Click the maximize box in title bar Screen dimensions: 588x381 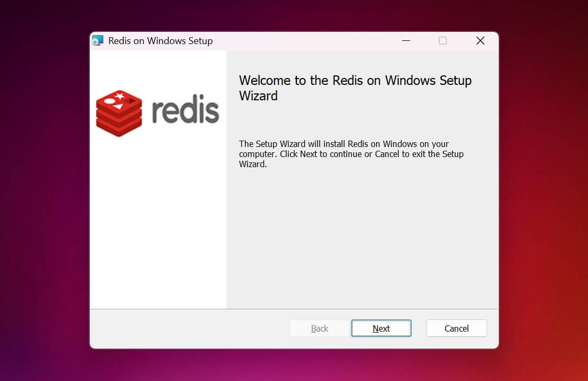coord(442,40)
